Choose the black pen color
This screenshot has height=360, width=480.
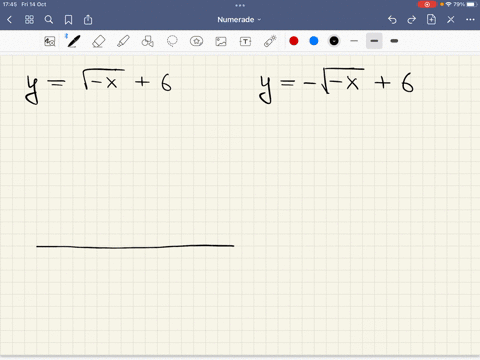point(334,41)
